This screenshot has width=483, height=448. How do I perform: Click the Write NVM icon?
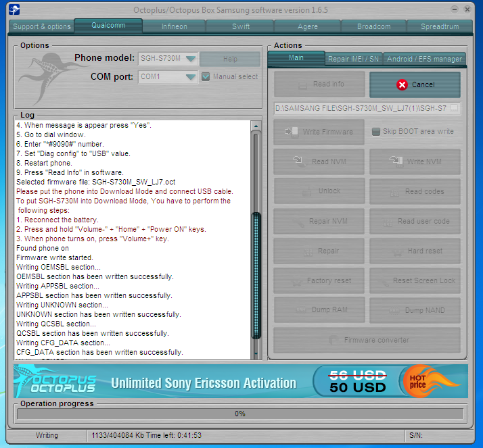(x=396, y=161)
